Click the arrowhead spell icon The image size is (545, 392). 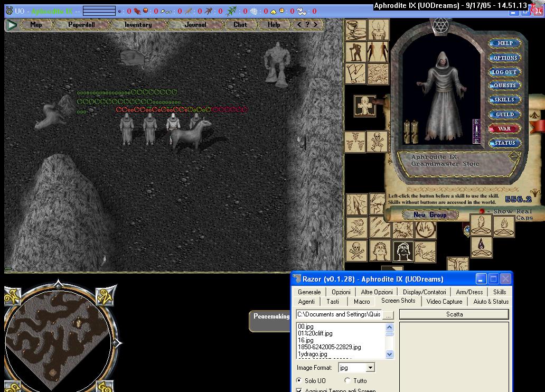coord(357,204)
